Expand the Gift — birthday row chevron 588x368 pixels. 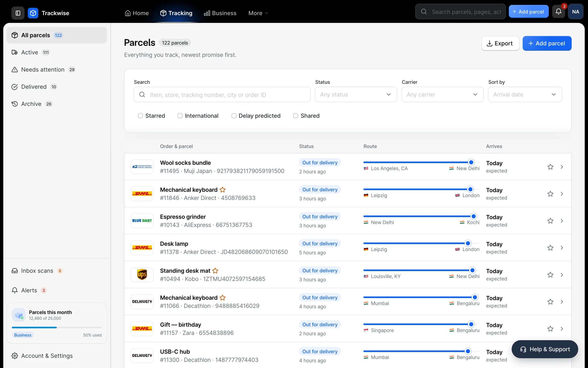pos(562,329)
